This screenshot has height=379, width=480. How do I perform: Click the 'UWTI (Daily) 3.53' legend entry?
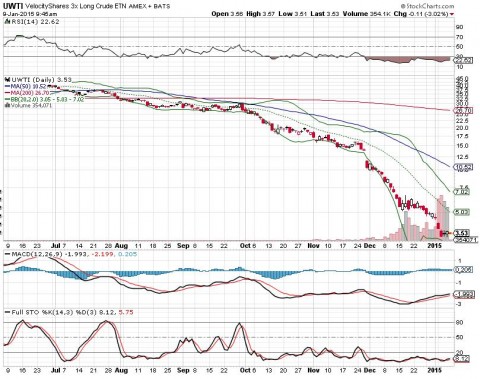coord(41,80)
